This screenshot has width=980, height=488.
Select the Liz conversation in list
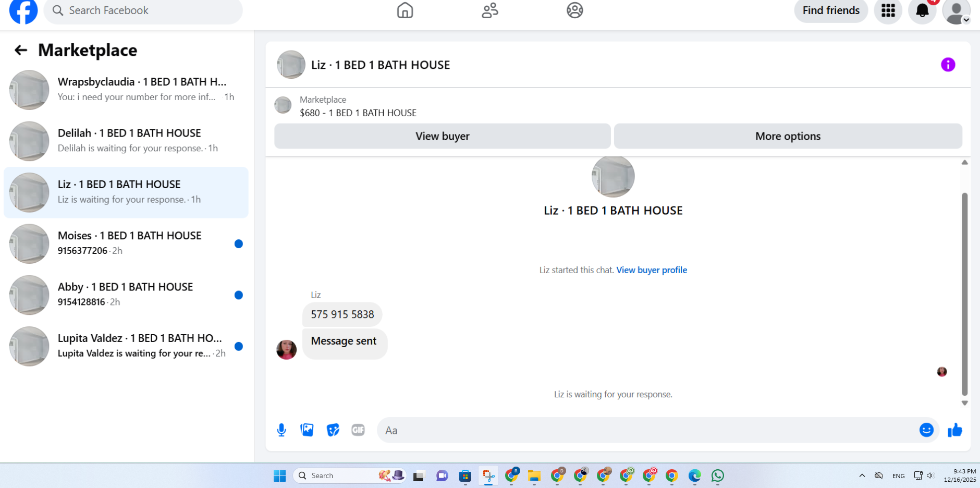tap(126, 192)
